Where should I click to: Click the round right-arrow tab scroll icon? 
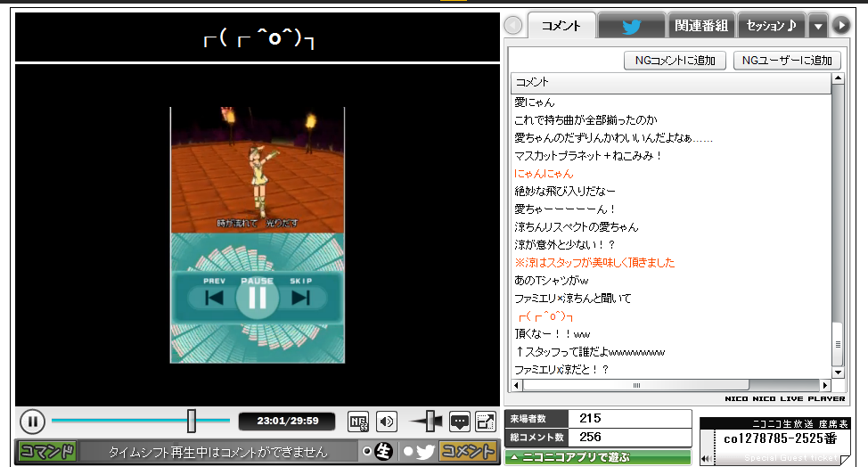click(841, 25)
